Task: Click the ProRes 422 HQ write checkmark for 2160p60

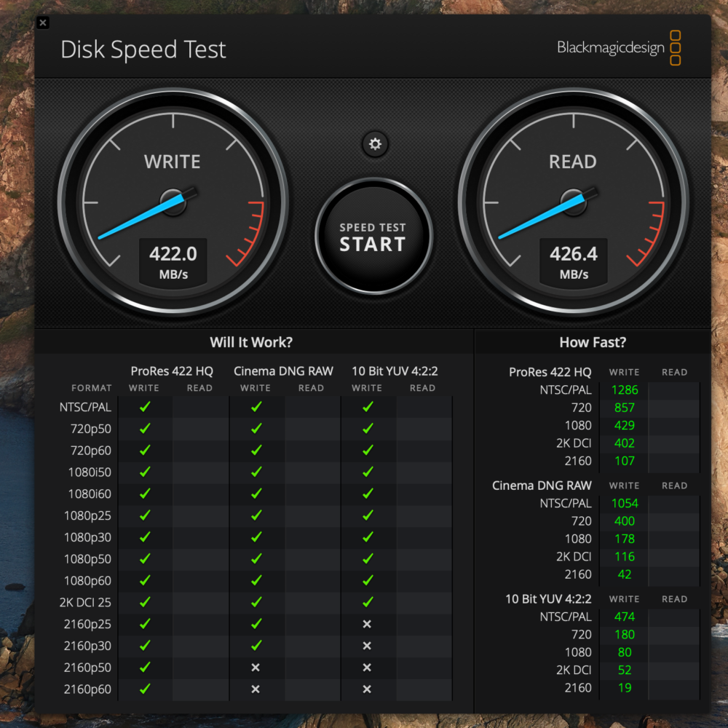Action: tap(145, 689)
